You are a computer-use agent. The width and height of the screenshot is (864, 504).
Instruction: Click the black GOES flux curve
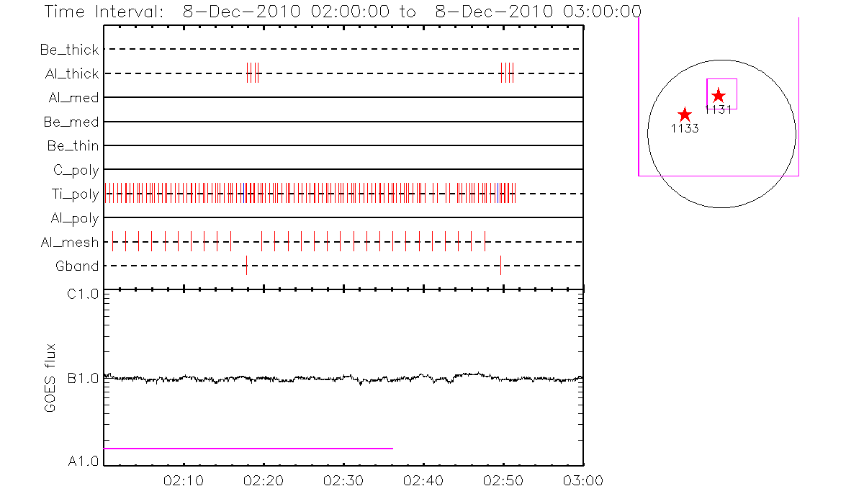click(x=343, y=377)
